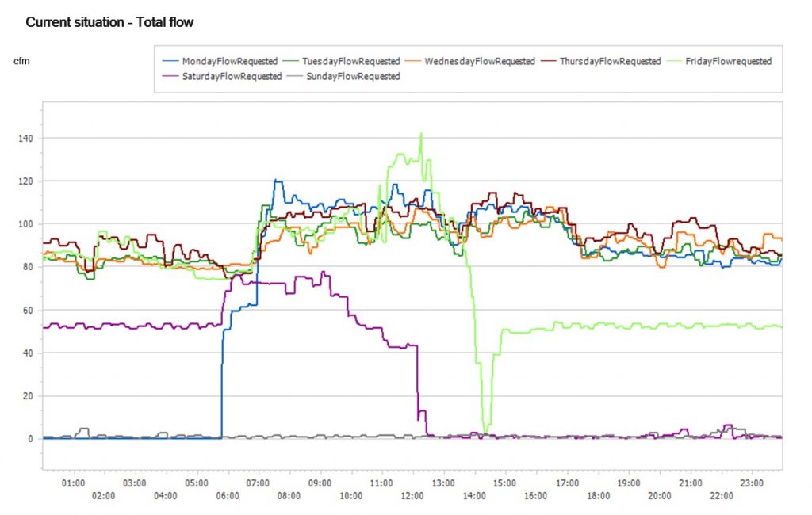Click the 14:00 time axis label
The height and width of the screenshot is (515, 812).
tap(474, 496)
